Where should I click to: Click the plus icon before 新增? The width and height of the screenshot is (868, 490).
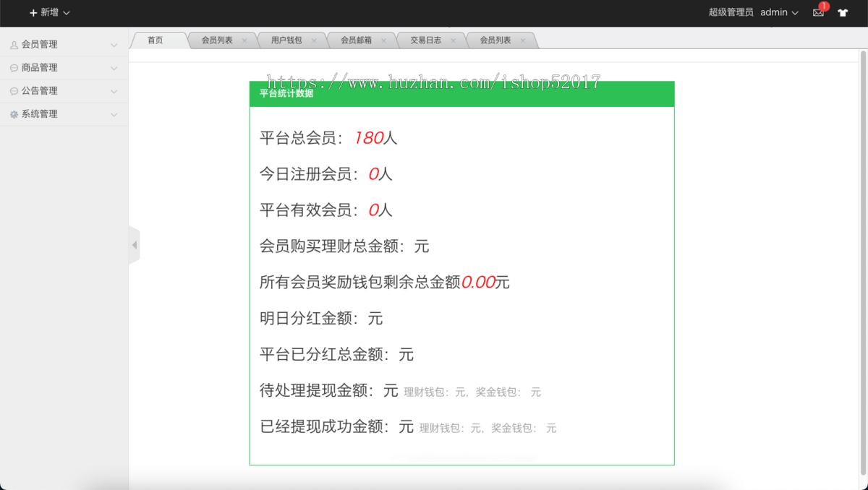tap(33, 13)
